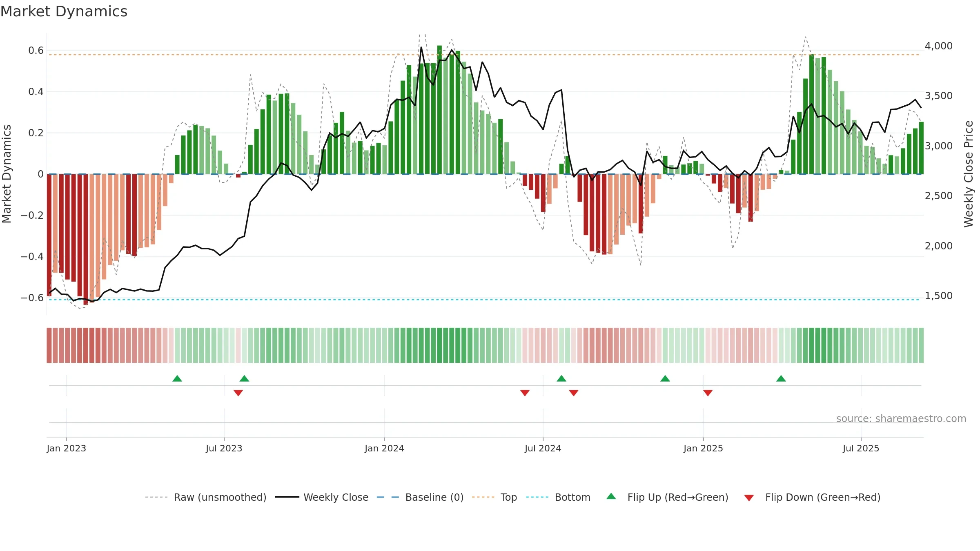
Task: Click the 4,000 price axis label
Action: 939,46
